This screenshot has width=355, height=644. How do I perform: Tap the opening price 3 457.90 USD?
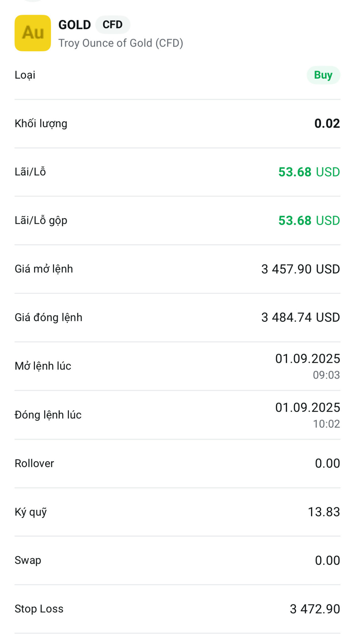300,269
